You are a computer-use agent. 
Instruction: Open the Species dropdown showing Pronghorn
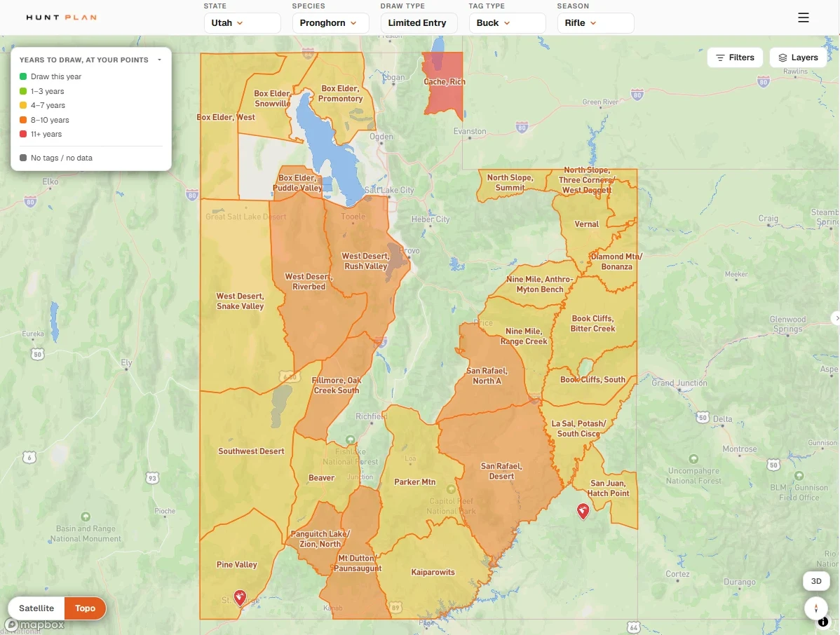coord(330,23)
